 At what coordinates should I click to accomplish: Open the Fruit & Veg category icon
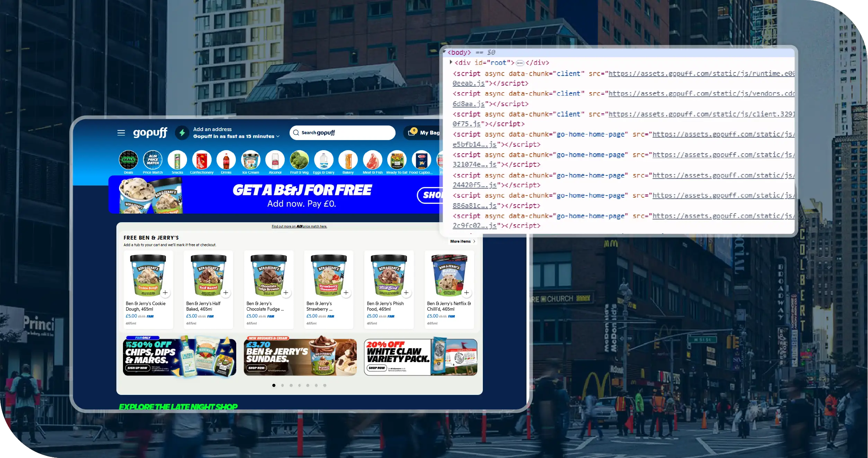click(299, 160)
